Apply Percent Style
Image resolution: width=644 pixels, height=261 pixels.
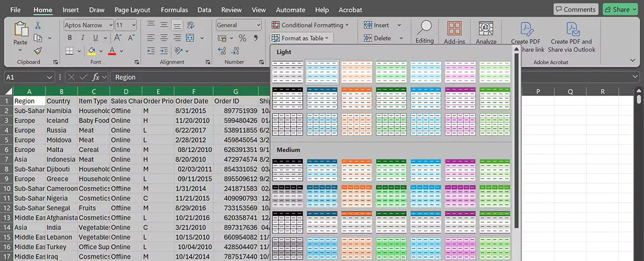pos(242,38)
